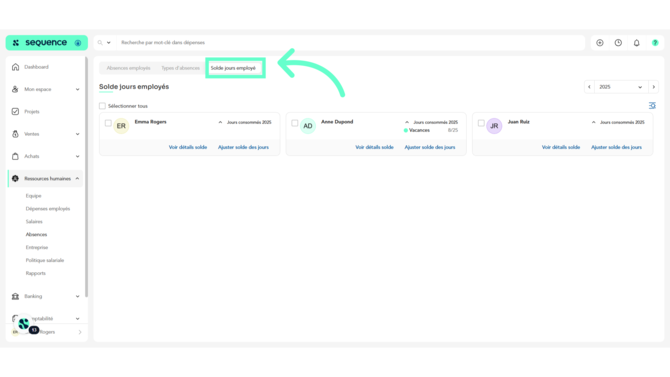Image resolution: width=670 pixels, height=377 pixels.
Task: Expand the Ventes sidebar section
Action: click(x=77, y=134)
